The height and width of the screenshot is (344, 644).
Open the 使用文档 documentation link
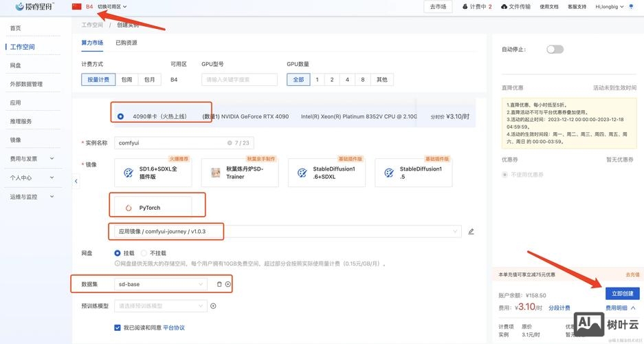pos(549,7)
